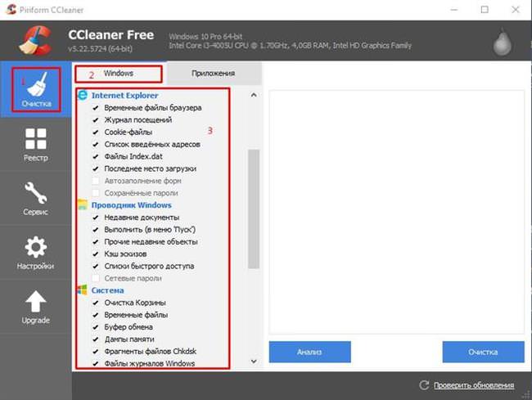Open the Реестр registry section

point(36,145)
